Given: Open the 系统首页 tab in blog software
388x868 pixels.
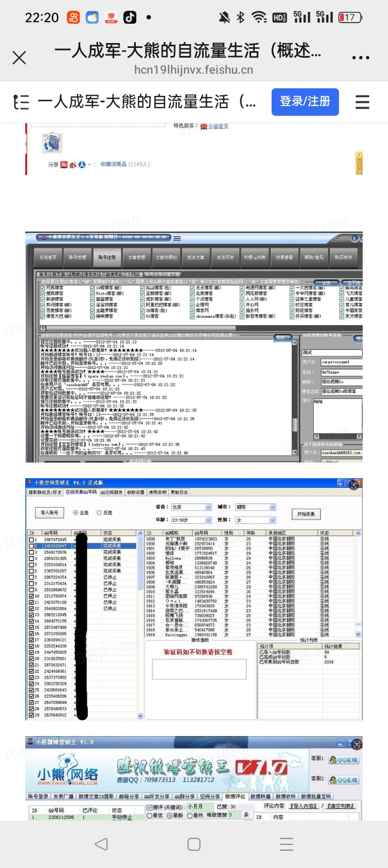Looking at the screenshot, I should pos(48,257).
